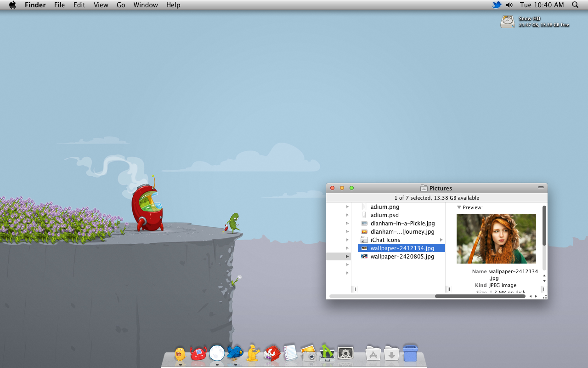The height and width of the screenshot is (368, 588).
Task: Click the horizontal scroll left arrow
Action: [531, 296]
